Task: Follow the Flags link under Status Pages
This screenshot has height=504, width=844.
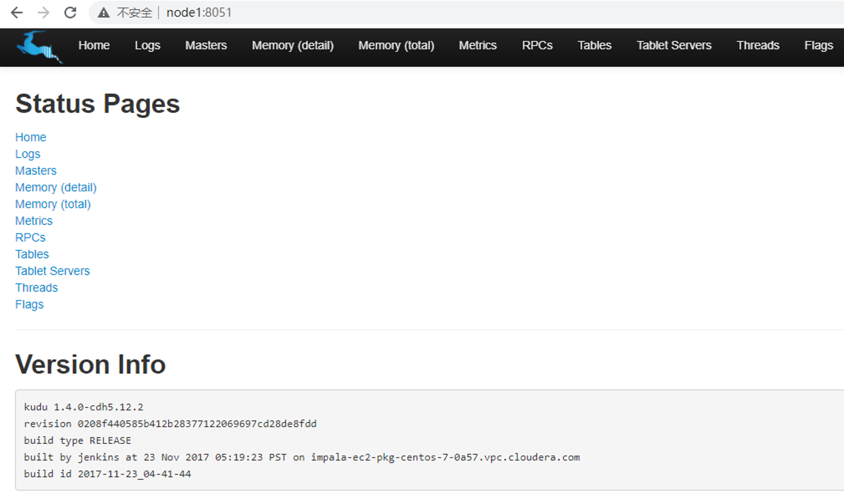Action: (30, 305)
